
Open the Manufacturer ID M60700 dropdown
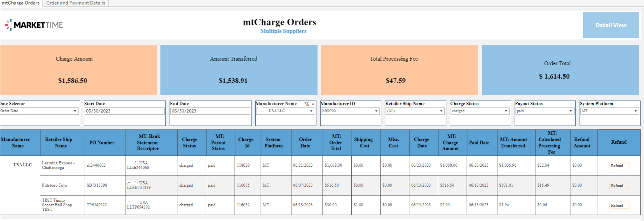(350, 111)
